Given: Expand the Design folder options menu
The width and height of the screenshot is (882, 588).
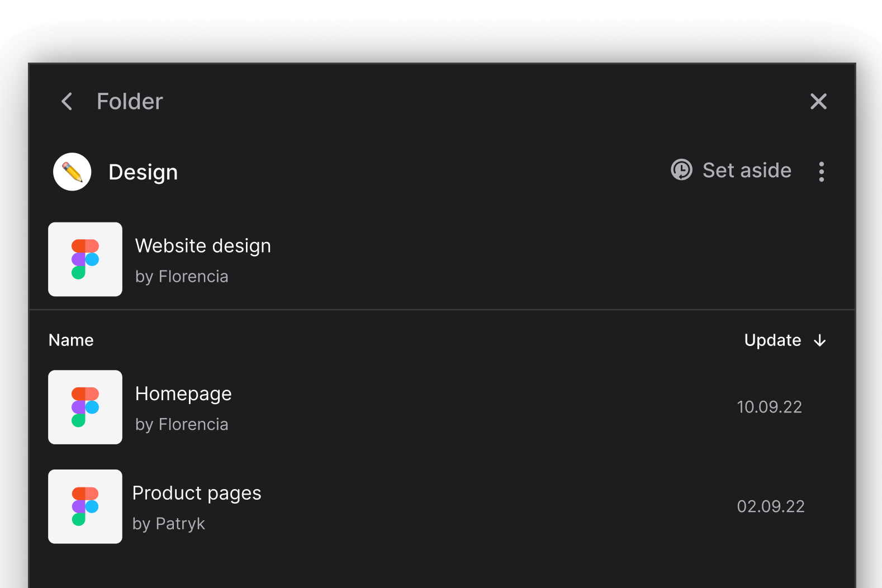Looking at the screenshot, I should [x=821, y=172].
